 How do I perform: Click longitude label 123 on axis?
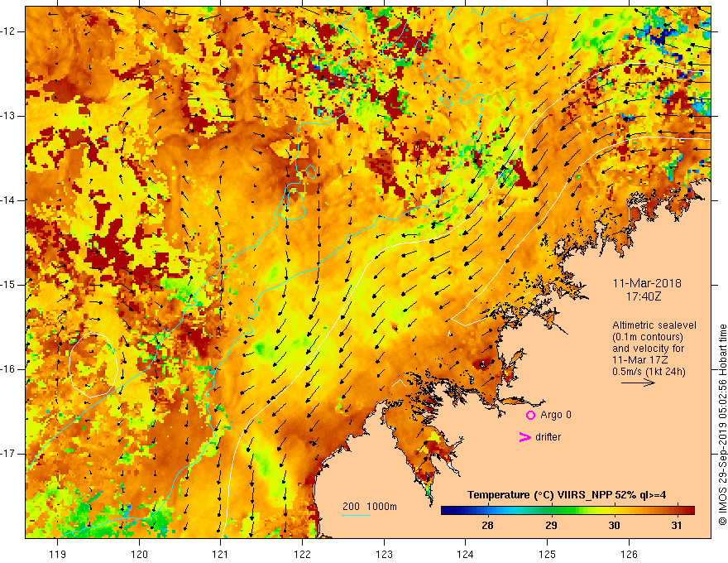[384, 554]
